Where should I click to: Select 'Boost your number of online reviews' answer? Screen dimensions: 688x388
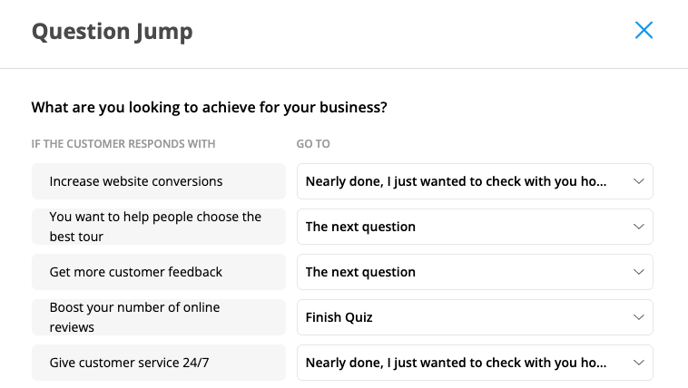tap(158, 317)
